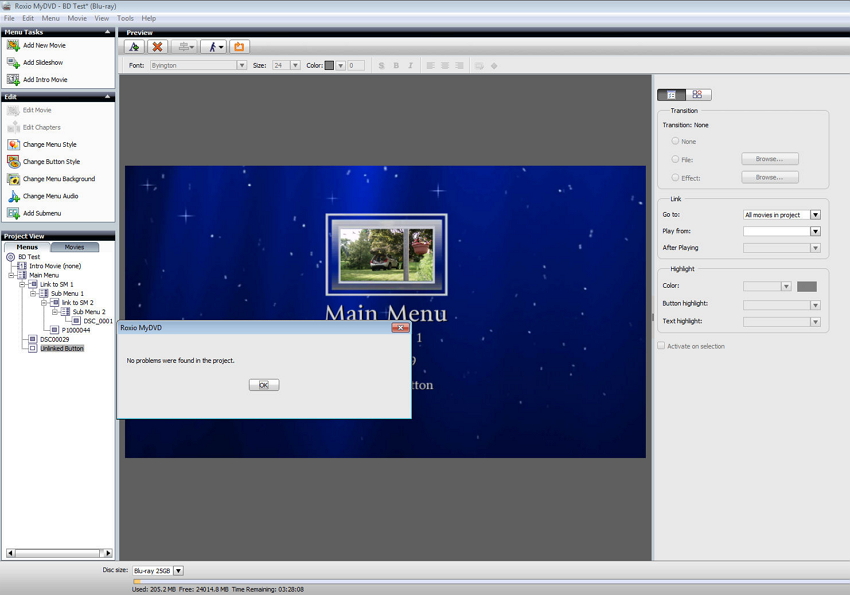Click the Edit Chapters icon
The image size is (850, 595).
click(x=13, y=127)
